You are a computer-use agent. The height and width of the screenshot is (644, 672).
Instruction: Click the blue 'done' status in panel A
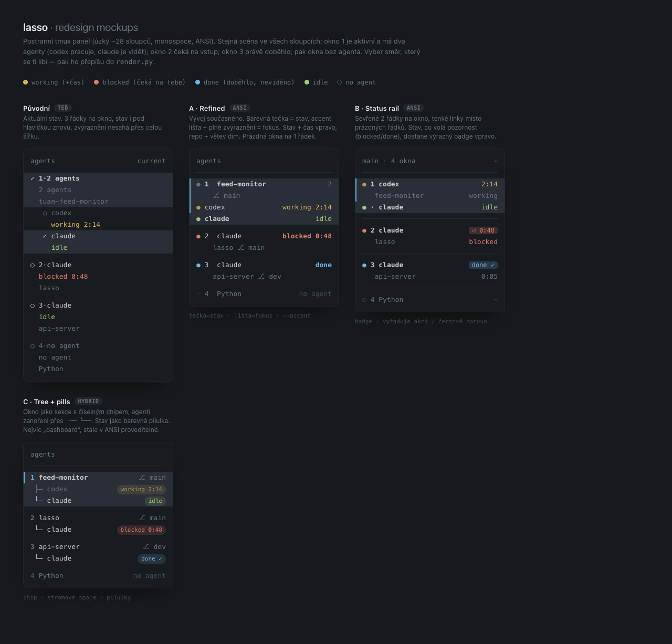click(323, 265)
